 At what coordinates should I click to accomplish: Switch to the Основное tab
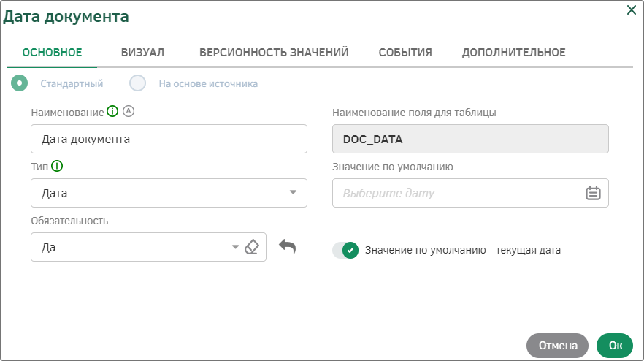pyautogui.click(x=52, y=52)
